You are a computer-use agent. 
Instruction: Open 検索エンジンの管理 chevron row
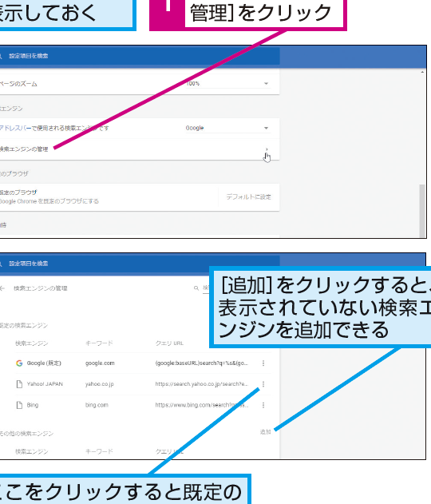[x=140, y=149]
